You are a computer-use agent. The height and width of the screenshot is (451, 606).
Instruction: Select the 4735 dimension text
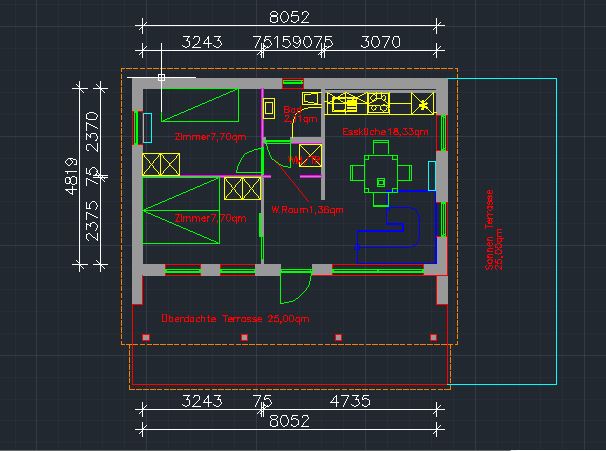tap(350, 401)
